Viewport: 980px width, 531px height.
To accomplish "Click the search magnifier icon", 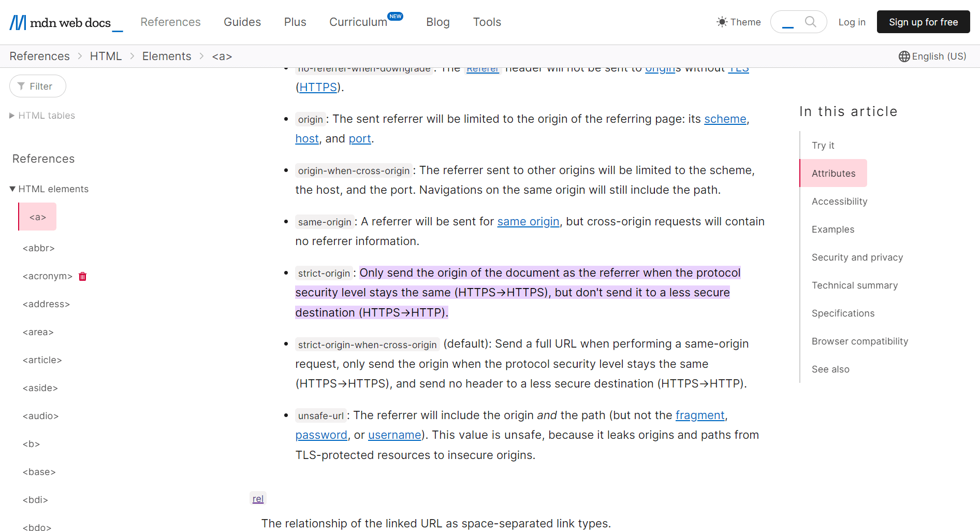I will [x=811, y=22].
